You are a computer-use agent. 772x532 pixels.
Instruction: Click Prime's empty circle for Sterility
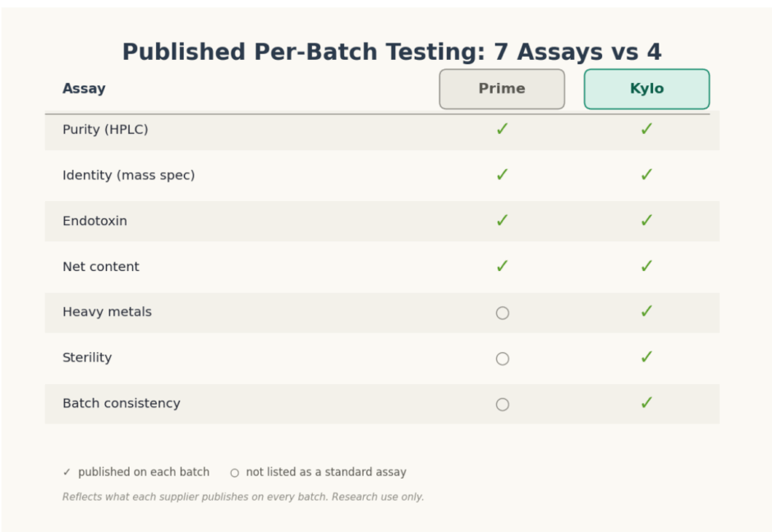pyautogui.click(x=502, y=359)
